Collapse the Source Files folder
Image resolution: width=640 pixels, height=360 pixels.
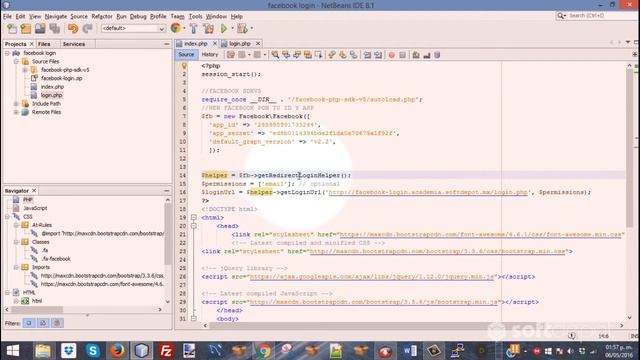pos(16,62)
